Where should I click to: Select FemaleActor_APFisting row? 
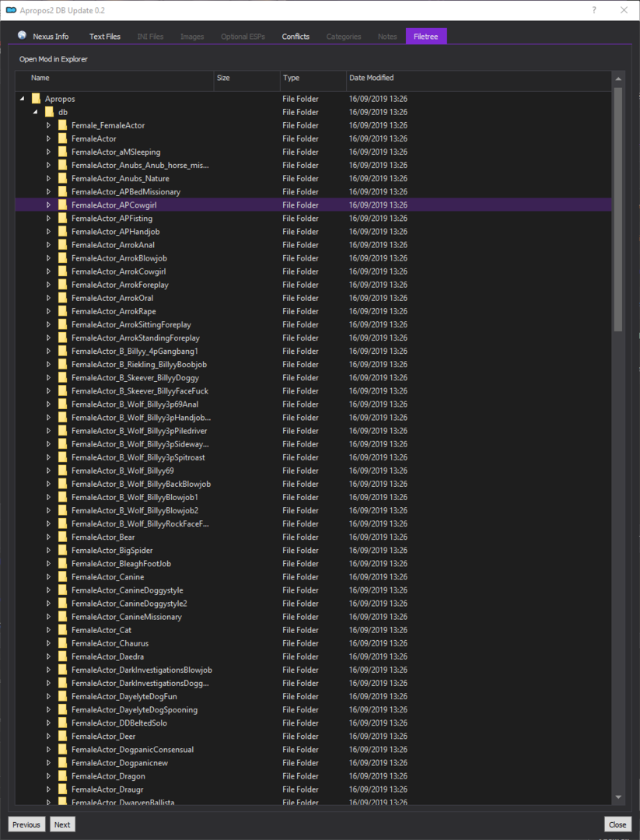[x=313, y=218]
